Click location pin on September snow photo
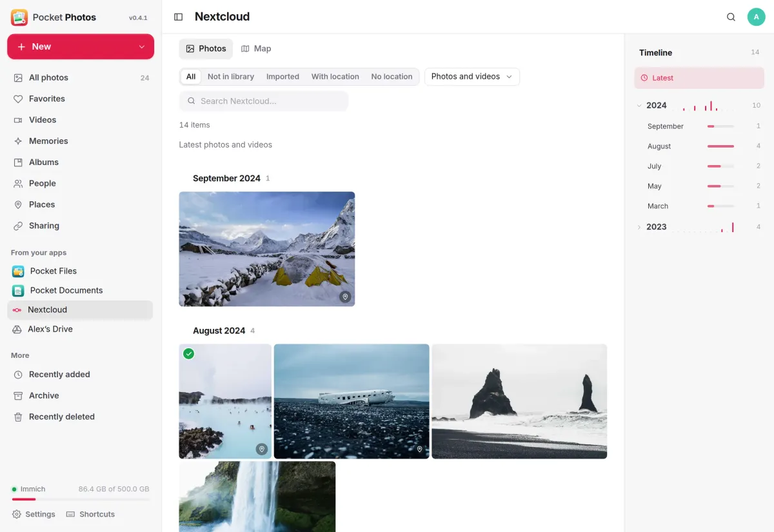Screen dimensions: 774x532 (345, 297)
